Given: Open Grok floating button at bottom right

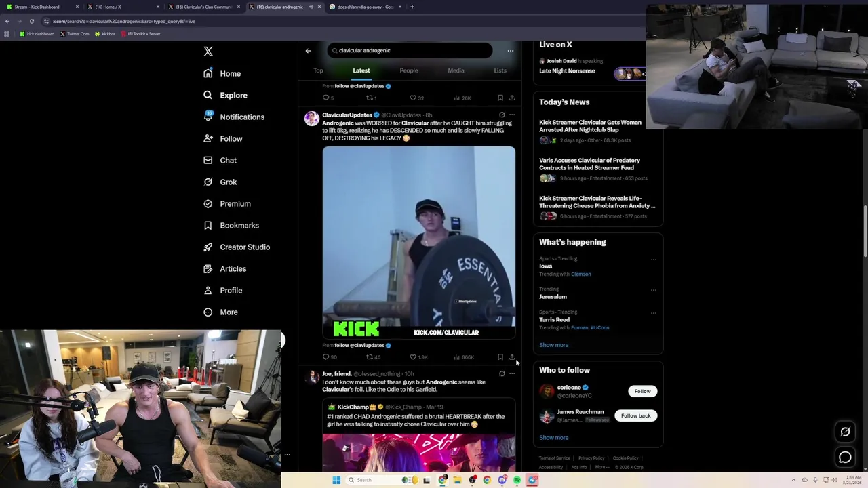Looking at the screenshot, I should click(845, 432).
